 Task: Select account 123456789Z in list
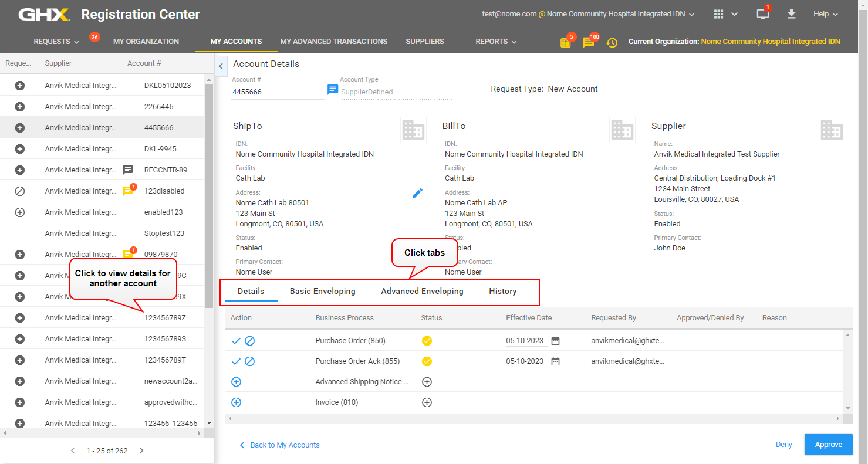[165, 318]
